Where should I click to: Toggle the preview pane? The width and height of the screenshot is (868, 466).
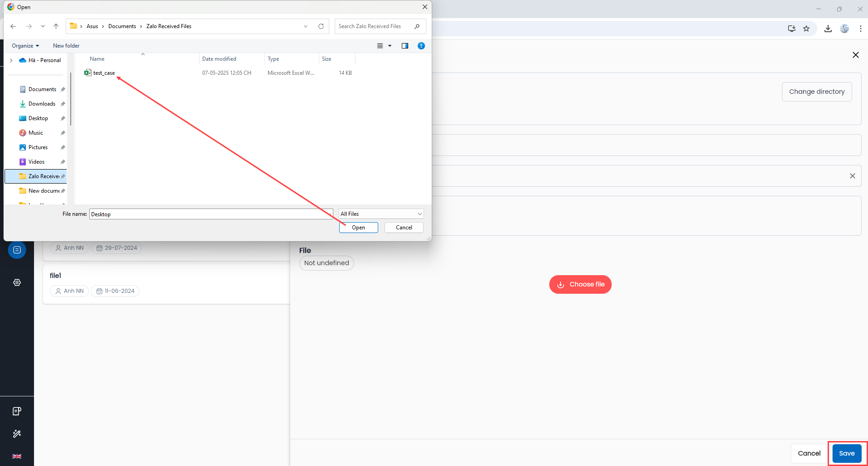click(405, 46)
